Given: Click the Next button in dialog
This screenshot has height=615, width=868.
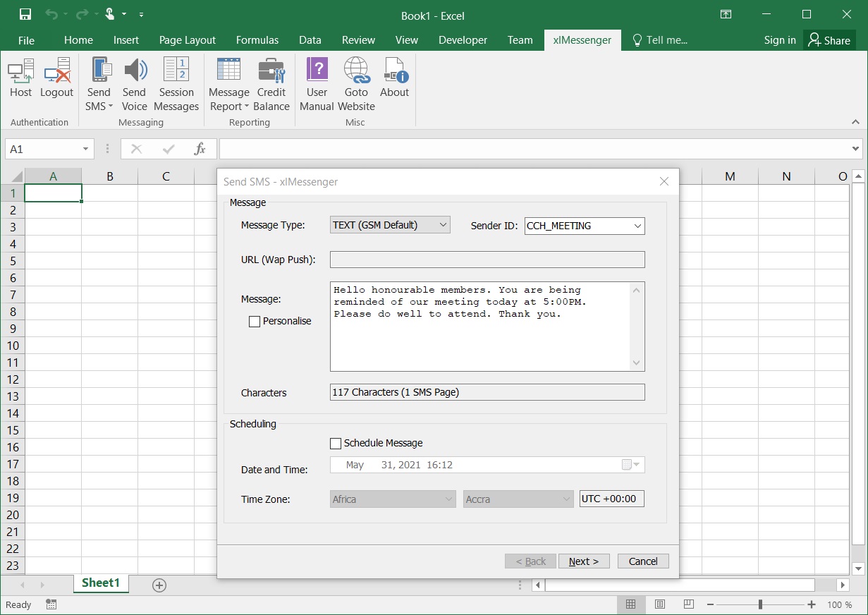Looking at the screenshot, I should 584,561.
